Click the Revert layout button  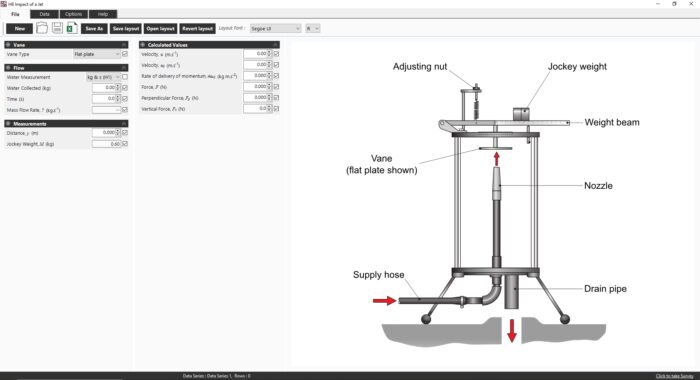tap(197, 29)
